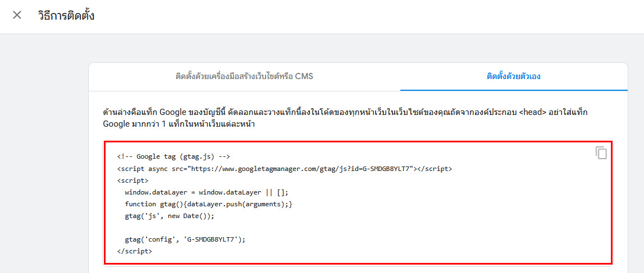The image size is (644, 273).
Task: Click the "วิธีการติดตั้ง" page title
Action: point(66,16)
